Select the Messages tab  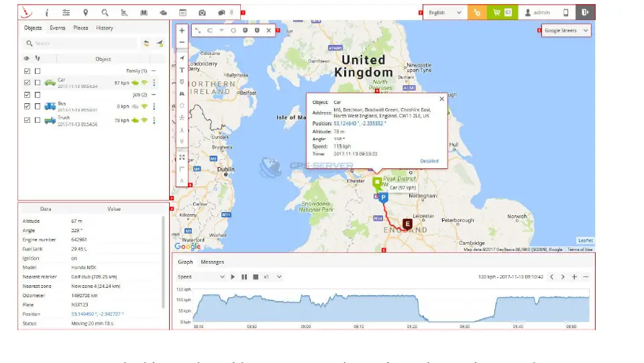point(213,262)
